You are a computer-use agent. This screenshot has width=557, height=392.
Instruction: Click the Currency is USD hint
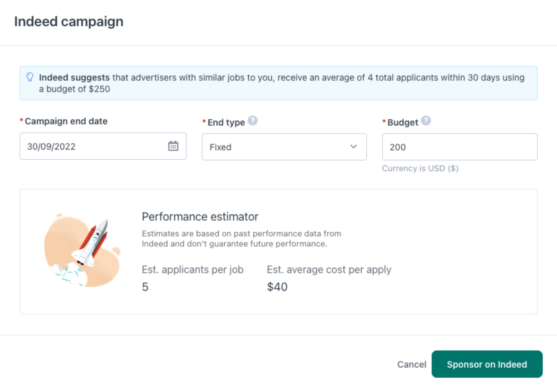[x=420, y=168]
